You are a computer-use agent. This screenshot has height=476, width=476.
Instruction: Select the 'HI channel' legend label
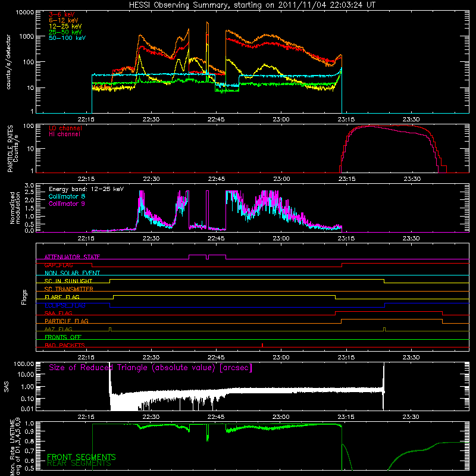pos(64,134)
